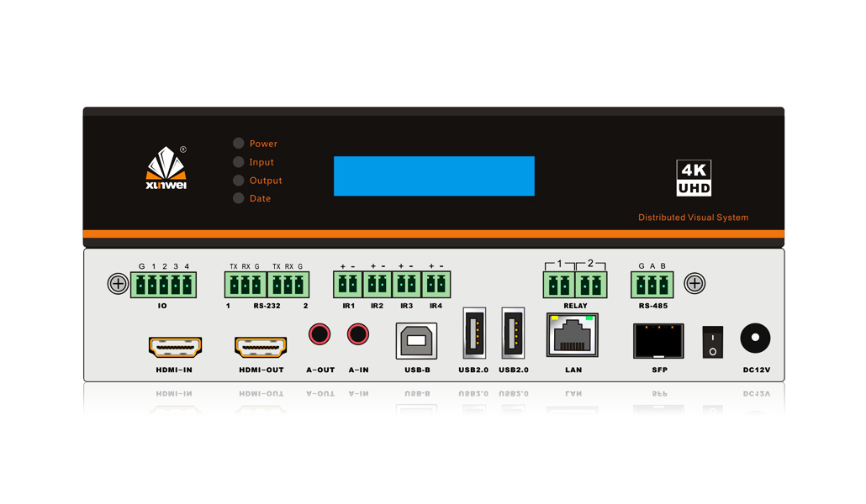Viewport: 866px width, 504px height.
Task: Click the xunwei brand logo
Action: pos(166,169)
